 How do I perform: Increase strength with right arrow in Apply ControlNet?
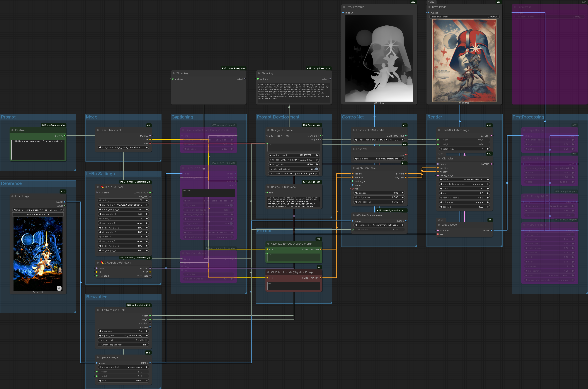(x=402, y=193)
